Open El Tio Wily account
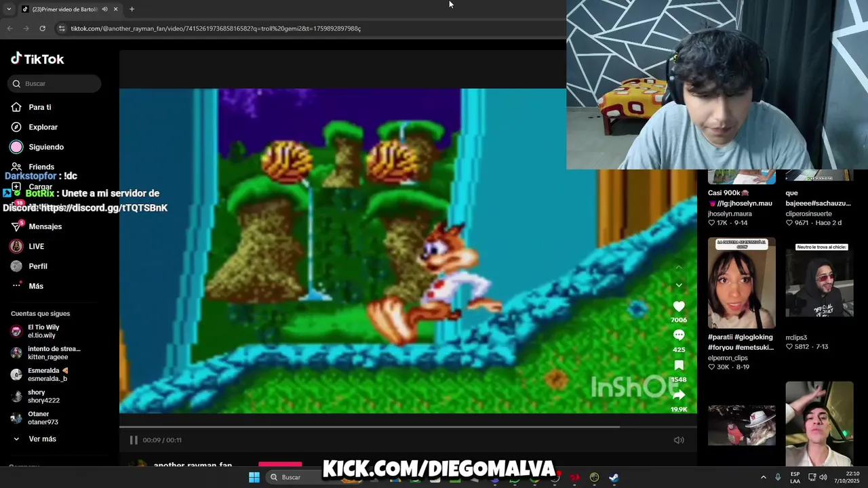The width and height of the screenshot is (868, 488). [43, 331]
